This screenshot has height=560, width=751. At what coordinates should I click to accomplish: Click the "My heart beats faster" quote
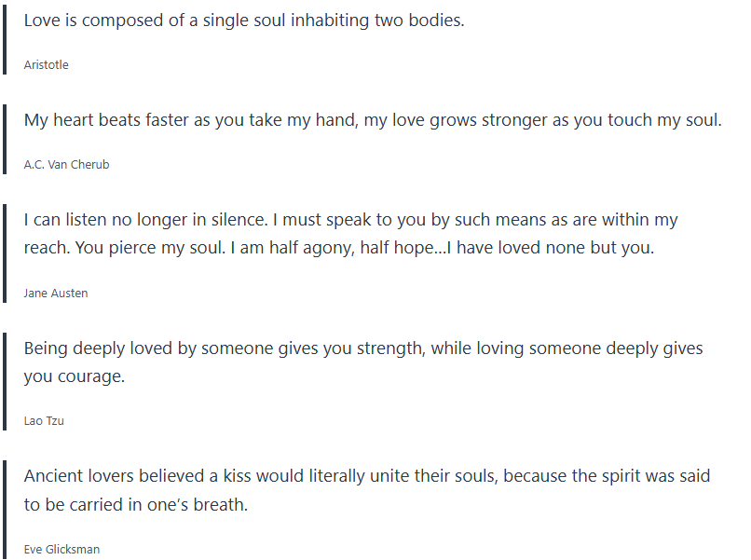(x=373, y=120)
